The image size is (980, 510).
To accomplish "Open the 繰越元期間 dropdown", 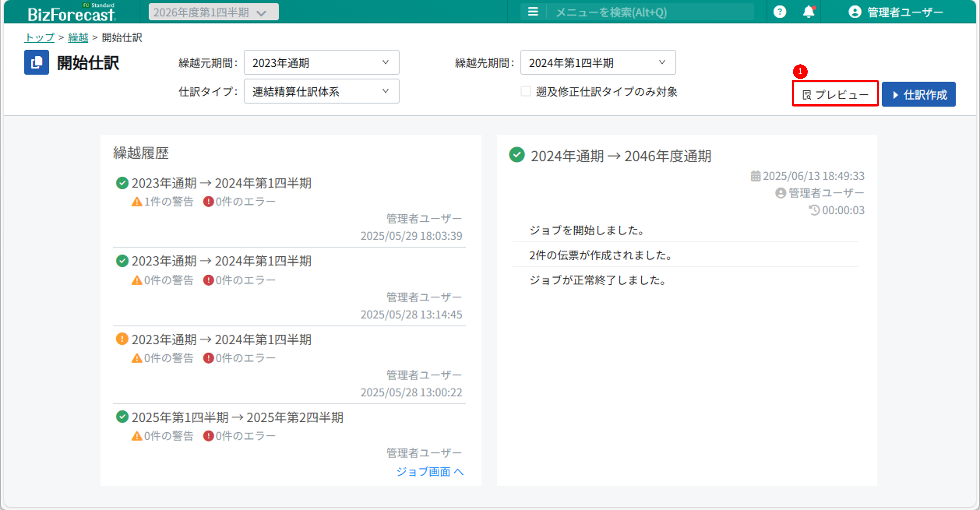I will click(x=321, y=62).
